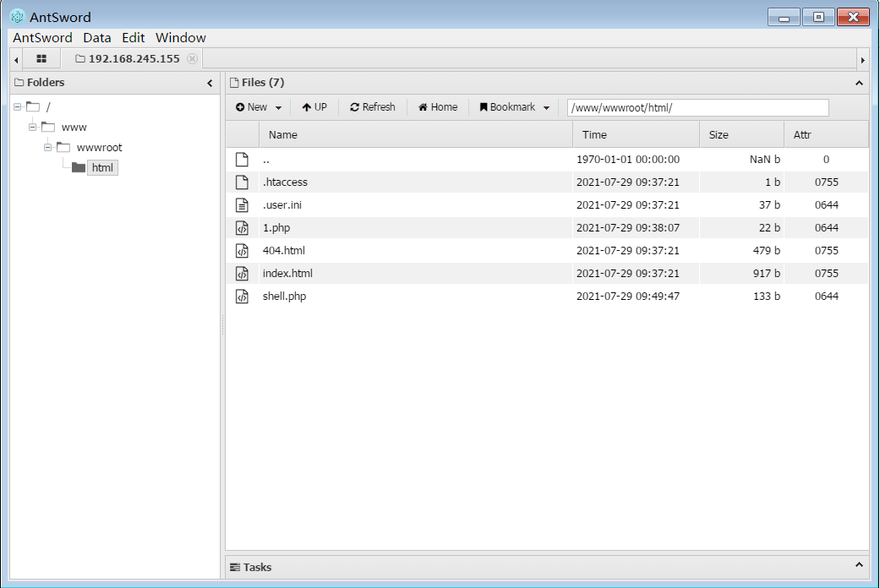The width and height of the screenshot is (880, 588).
Task: Collapse the wwwroot tree node
Action: [x=47, y=147]
